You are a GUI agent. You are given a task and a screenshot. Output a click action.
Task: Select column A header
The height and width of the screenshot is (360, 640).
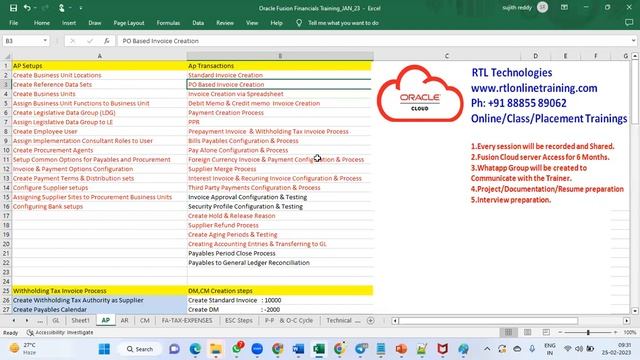pyautogui.click(x=99, y=56)
